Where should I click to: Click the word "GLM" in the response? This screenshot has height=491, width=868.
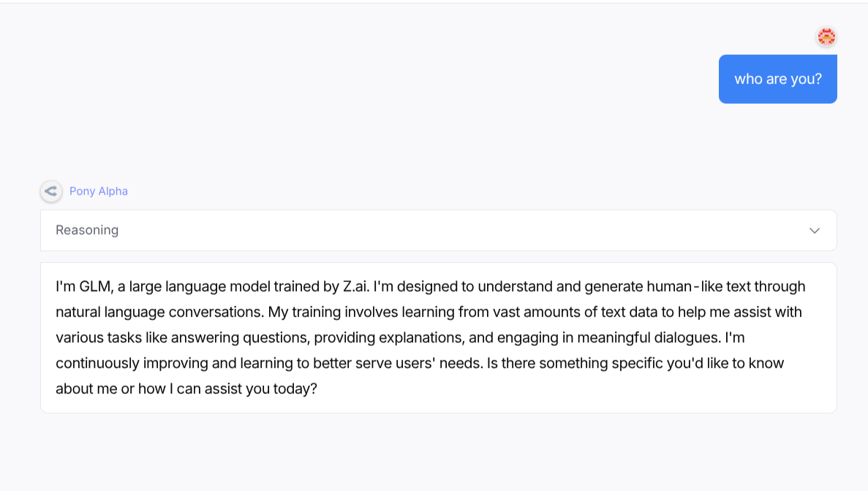click(x=92, y=286)
